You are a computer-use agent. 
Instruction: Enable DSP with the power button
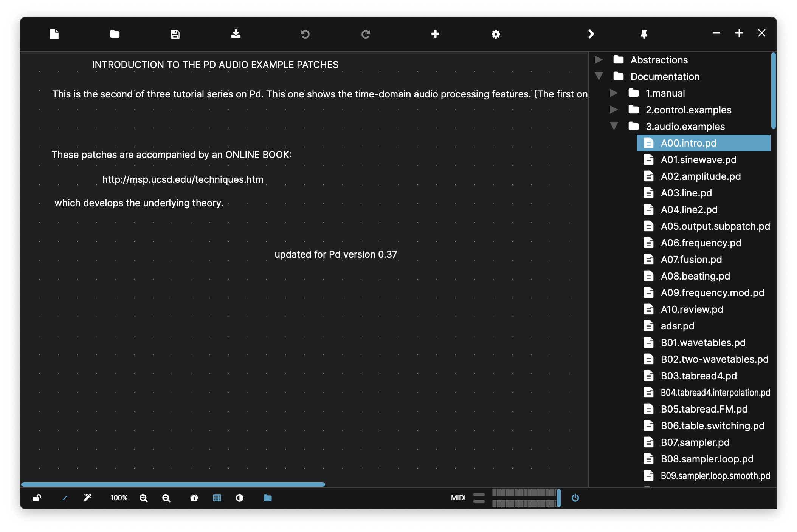[x=575, y=498]
